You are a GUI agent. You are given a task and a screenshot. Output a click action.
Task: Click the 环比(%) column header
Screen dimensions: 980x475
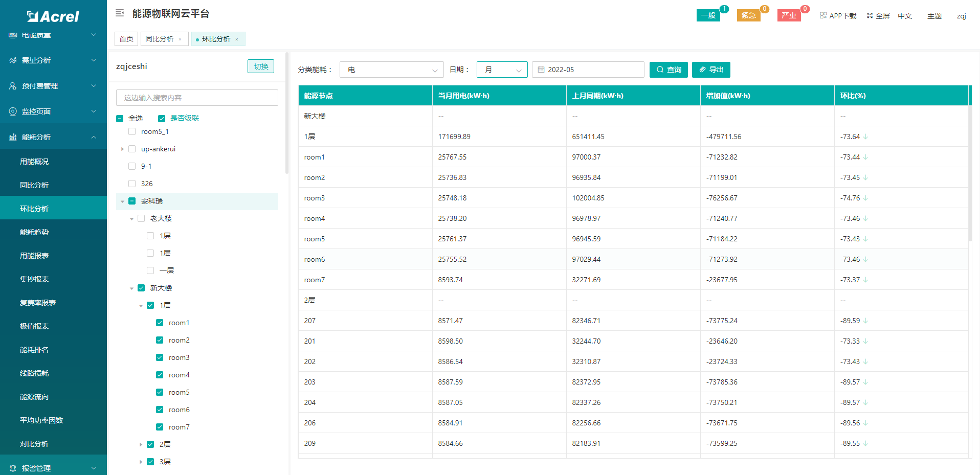[901, 96]
